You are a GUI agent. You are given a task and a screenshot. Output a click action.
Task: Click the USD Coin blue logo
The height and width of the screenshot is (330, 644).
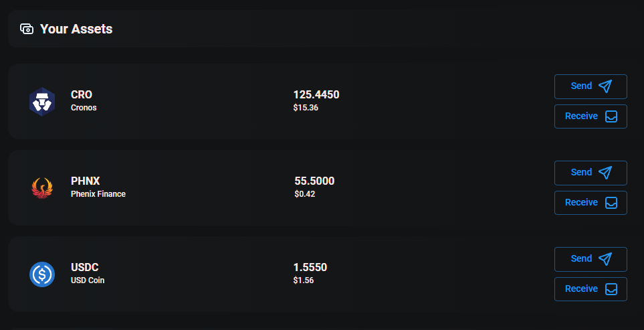42,274
